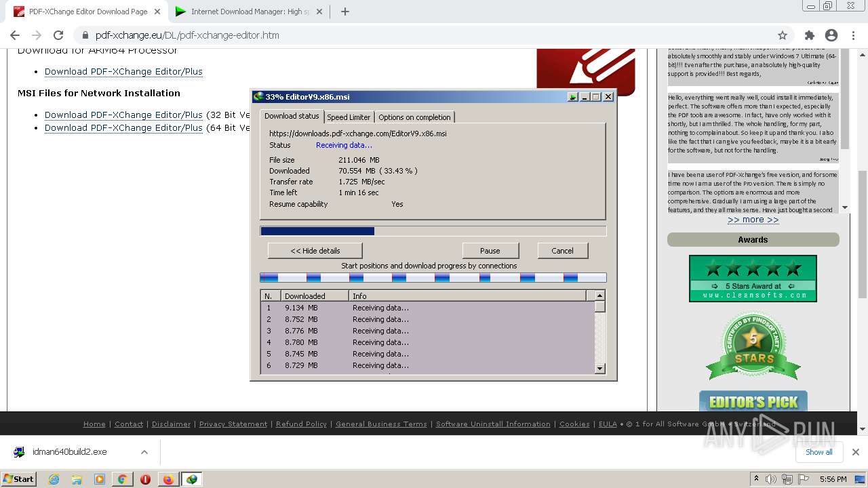868x488 pixels.
Task: Open the Options on completion tab
Action: point(414,117)
